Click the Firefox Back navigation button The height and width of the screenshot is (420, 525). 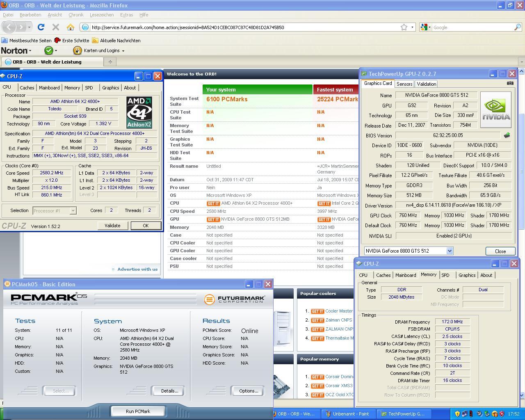click(x=9, y=27)
